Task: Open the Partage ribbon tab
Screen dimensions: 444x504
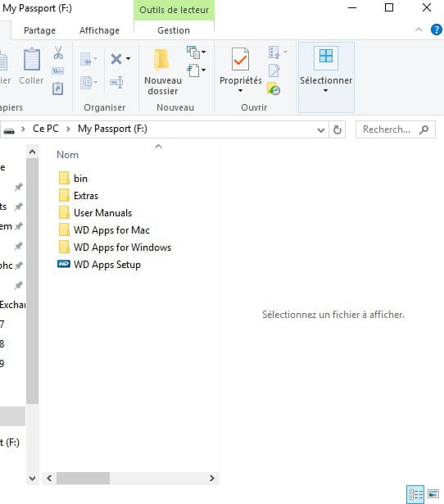Action: click(x=40, y=30)
